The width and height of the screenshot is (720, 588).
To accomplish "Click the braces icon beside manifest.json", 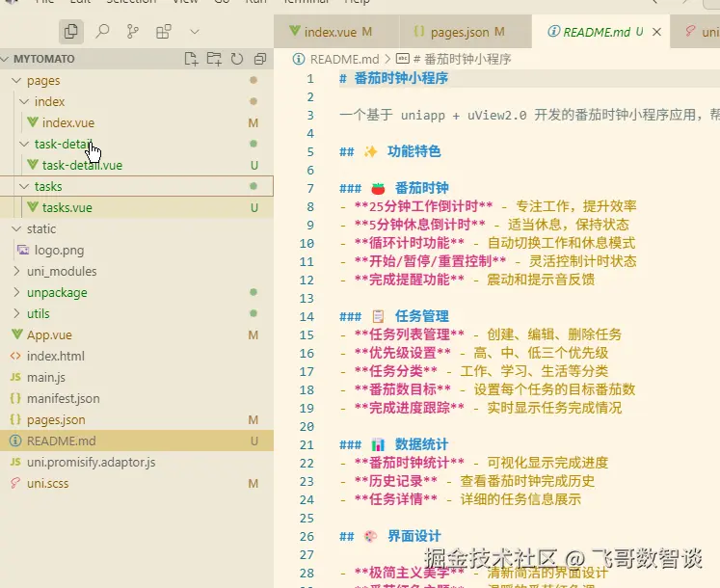I will click(15, 398).
